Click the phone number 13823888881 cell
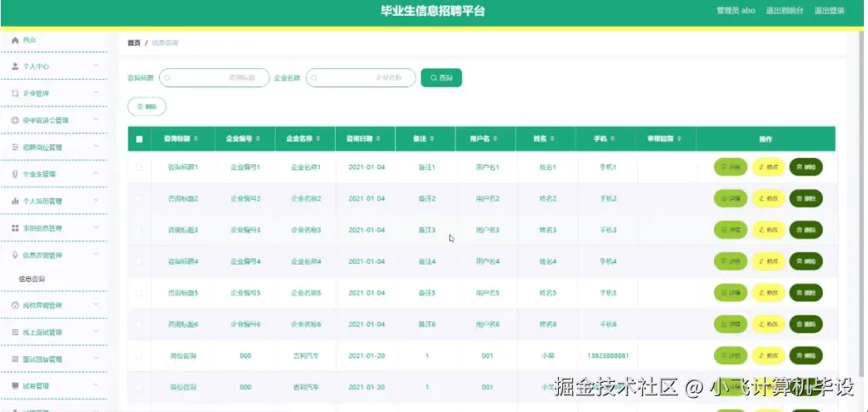This screenshot has width=868, height=412. coord(608,356)
